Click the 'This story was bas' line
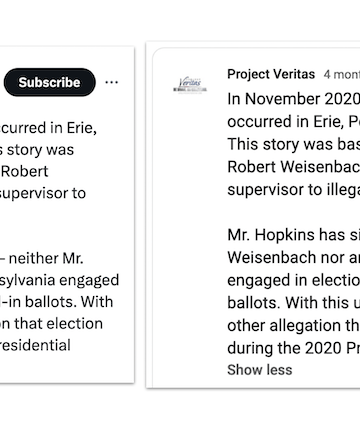The image size is (360, 426). pyautogui.click(x=294, y=144)
